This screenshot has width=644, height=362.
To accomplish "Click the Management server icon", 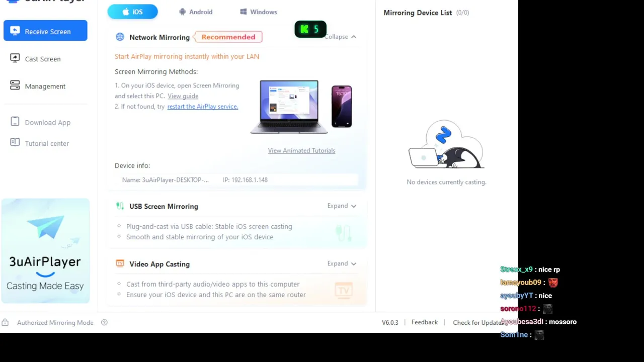I will [15, 85].
